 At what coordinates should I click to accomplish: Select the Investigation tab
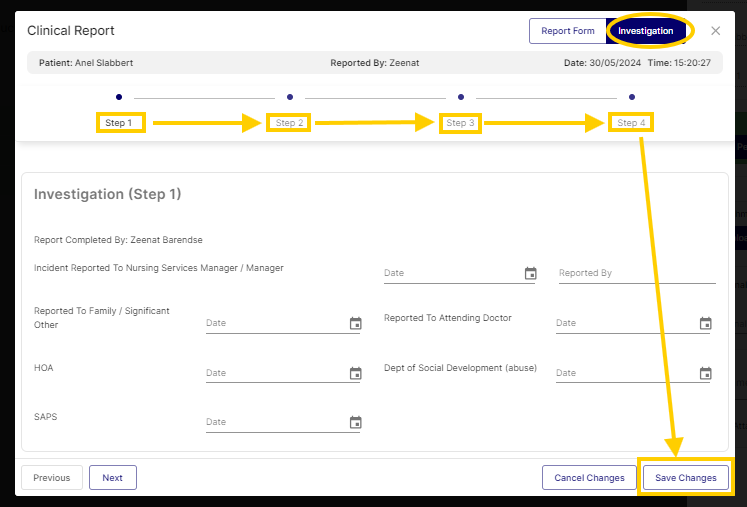[x=646, y=31]
